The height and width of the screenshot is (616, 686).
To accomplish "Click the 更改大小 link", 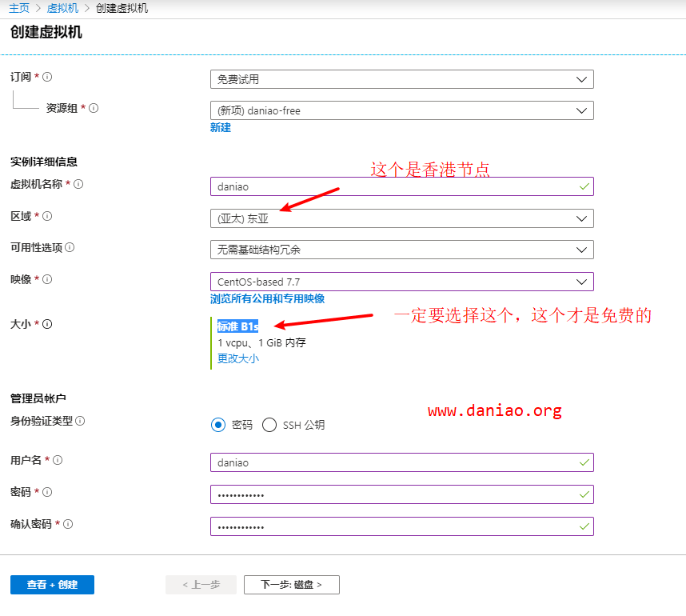I will (x=238, y=358).
